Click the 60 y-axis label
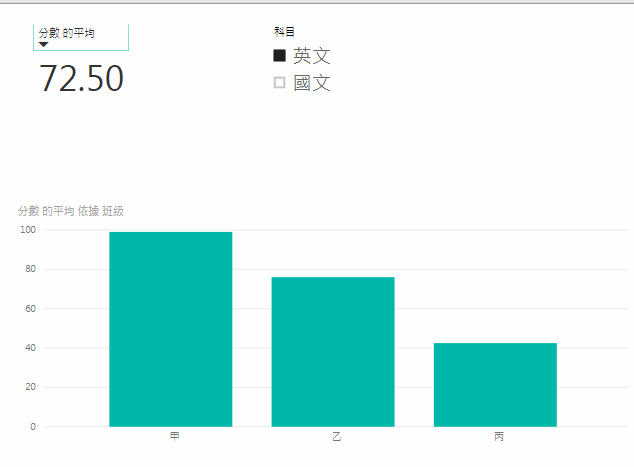The image size is (634, 467). 31,309
